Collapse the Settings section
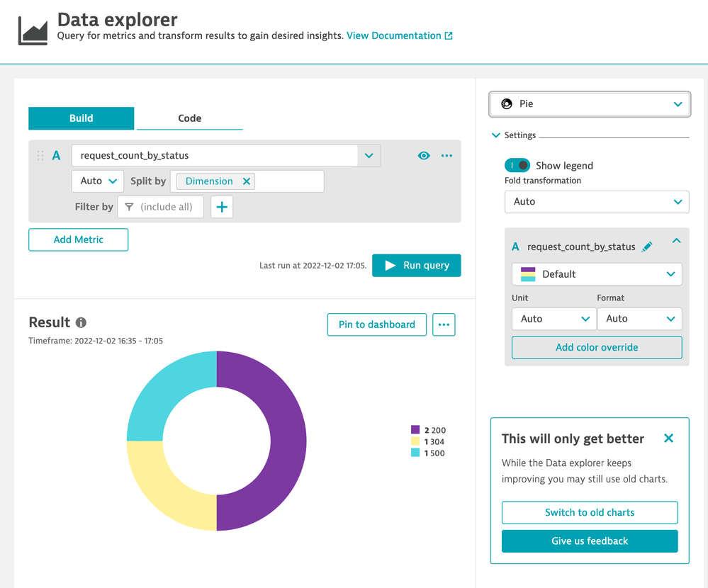 [496, 135]
